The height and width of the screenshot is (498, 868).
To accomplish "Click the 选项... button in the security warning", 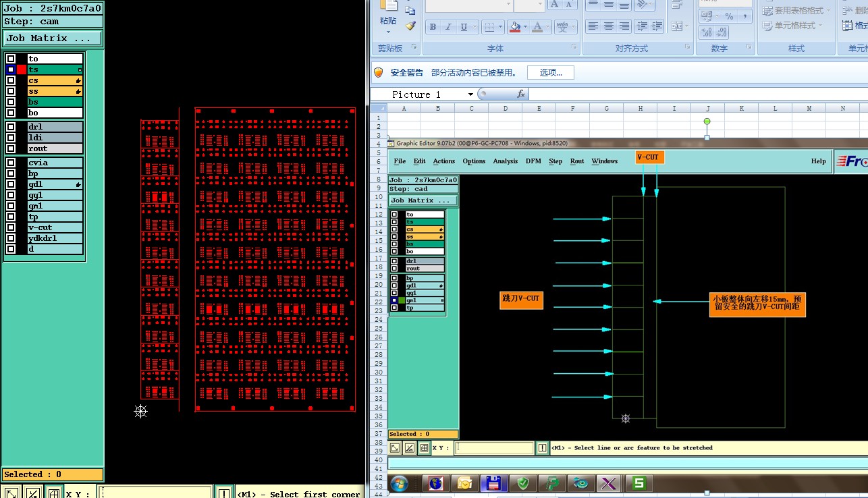I will tap(551, 73).
